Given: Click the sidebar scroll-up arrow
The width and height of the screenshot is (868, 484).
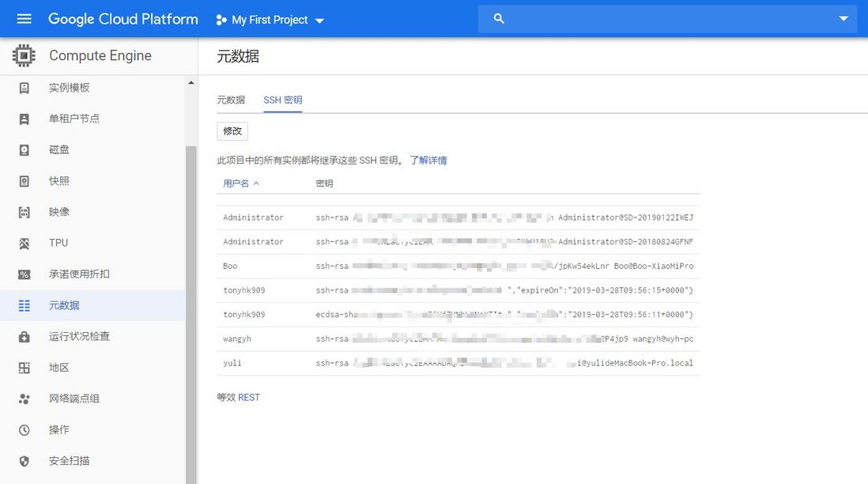Looking at the screenshot, I should pyautogui.click(x=191, y=82).
